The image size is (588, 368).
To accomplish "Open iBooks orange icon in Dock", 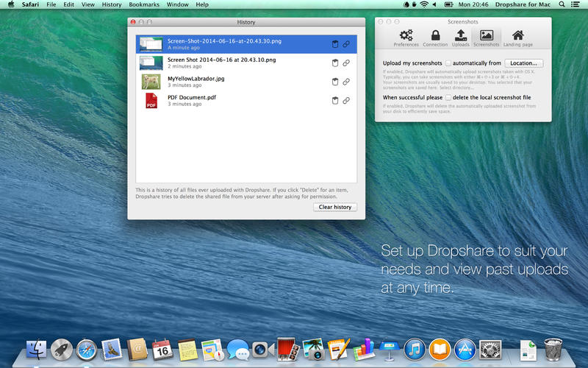I will (440, 350).
